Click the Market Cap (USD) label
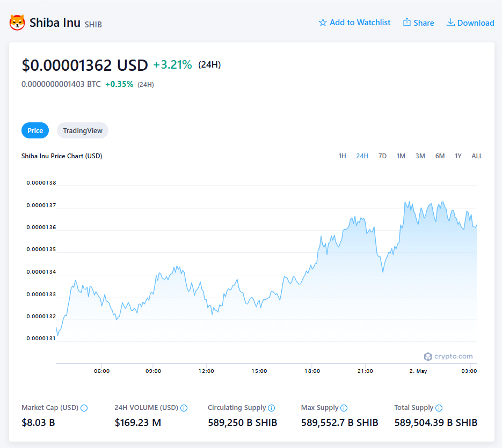 point(50,408)
